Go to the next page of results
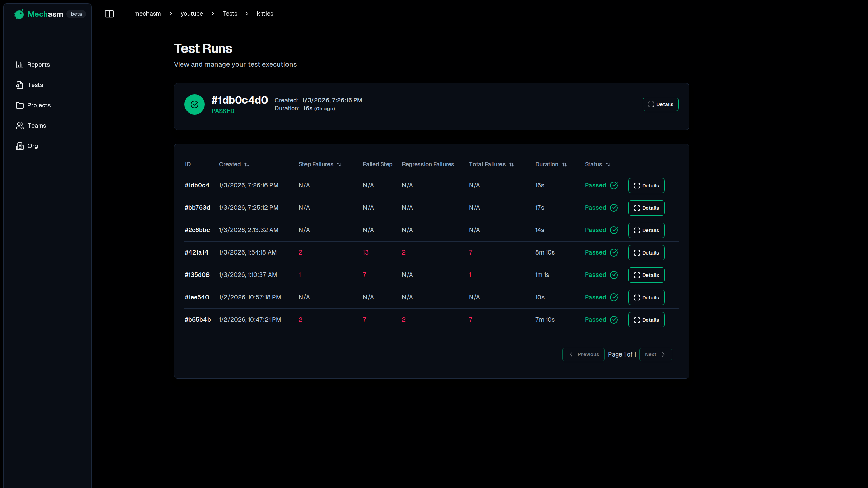The image size is (868, 488). [x=655, y=354]
